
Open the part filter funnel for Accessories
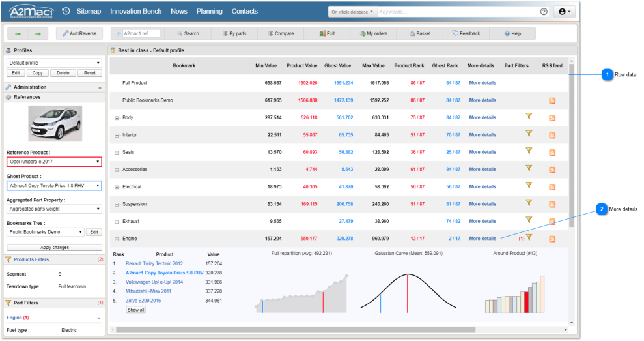[529, 168]
